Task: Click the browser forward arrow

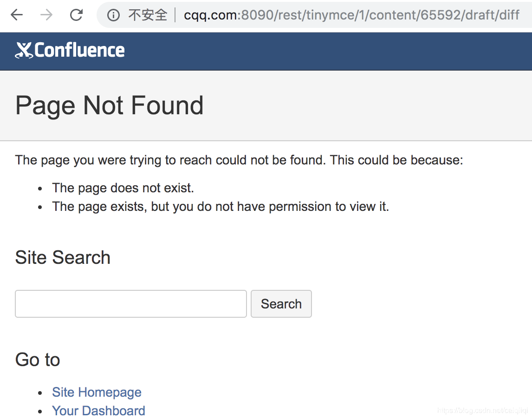Action: pyautogui.click(x=46, y=15)
